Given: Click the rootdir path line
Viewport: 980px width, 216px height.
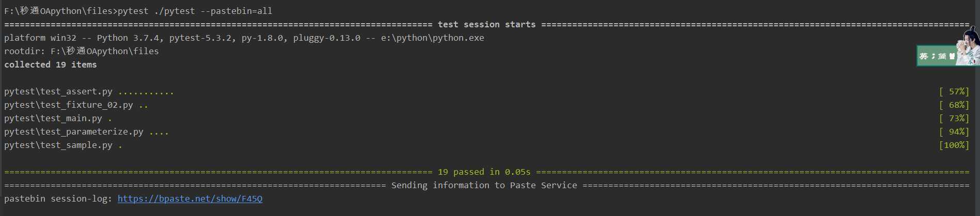Looking at the screenshot, I should coord(82,51).
